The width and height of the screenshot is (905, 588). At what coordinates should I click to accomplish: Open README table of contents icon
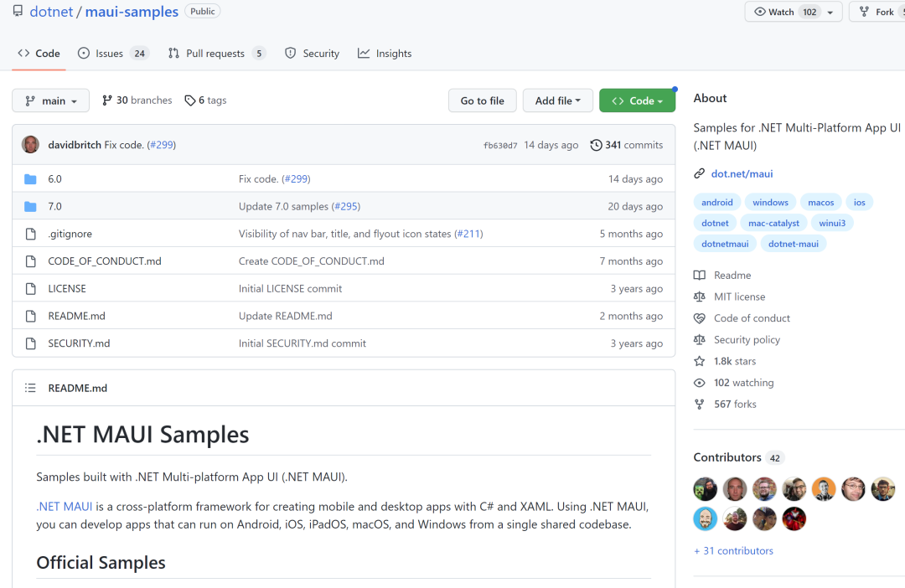(x=31, y=388)
